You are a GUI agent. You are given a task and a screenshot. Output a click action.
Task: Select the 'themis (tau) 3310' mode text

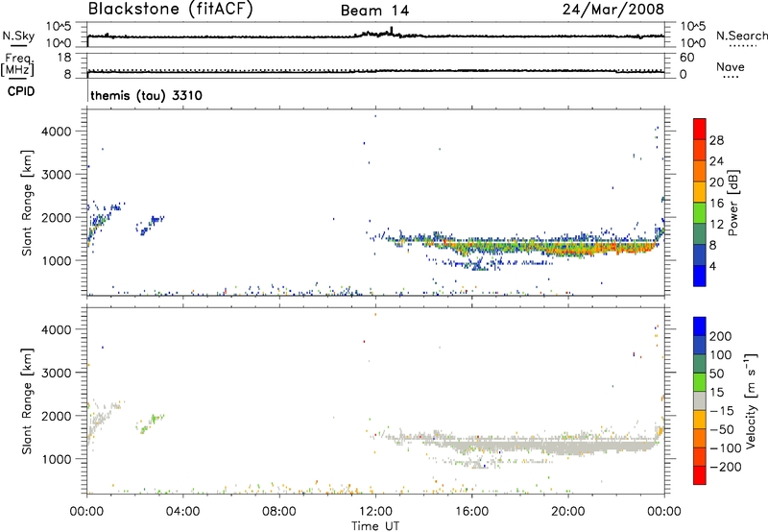point(146,95)
